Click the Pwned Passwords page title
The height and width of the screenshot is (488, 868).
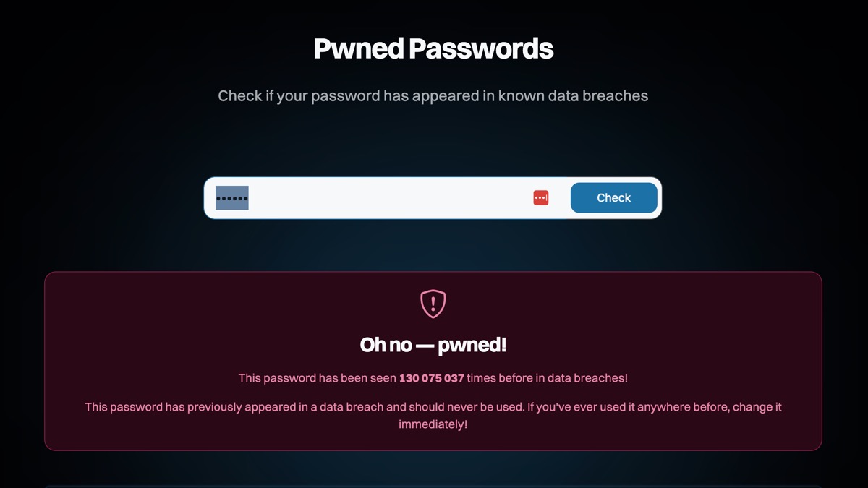click(x=433, y=49)
